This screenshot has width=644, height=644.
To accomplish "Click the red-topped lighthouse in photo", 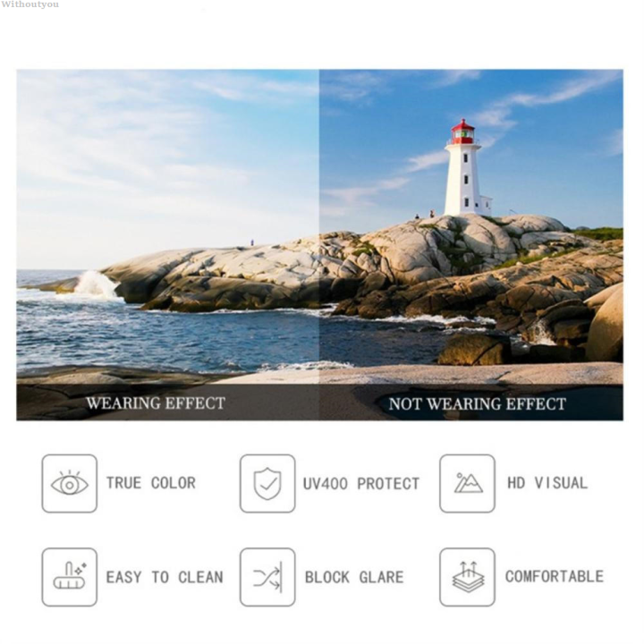I will coord(466,168).
